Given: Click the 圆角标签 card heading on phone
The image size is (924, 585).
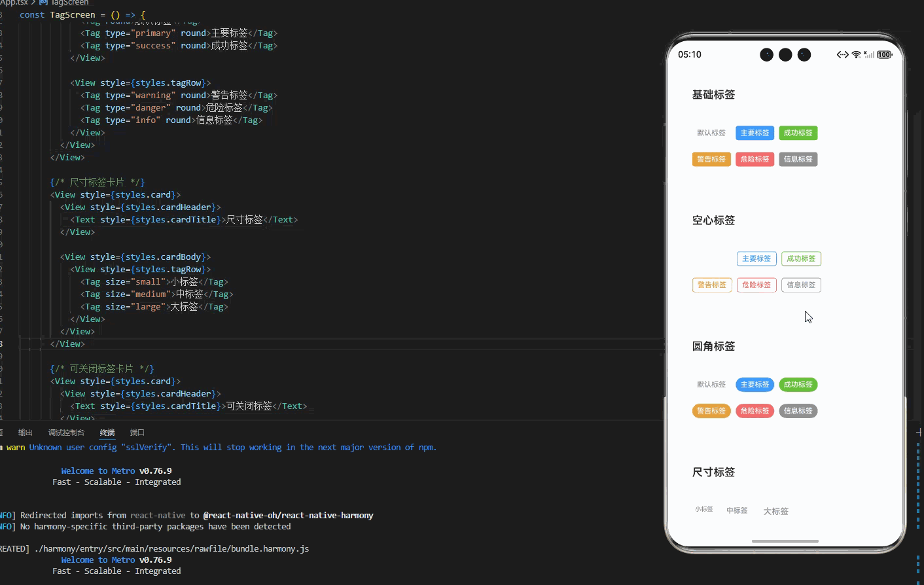Looking at the screenshot, I should click(713, 346).
